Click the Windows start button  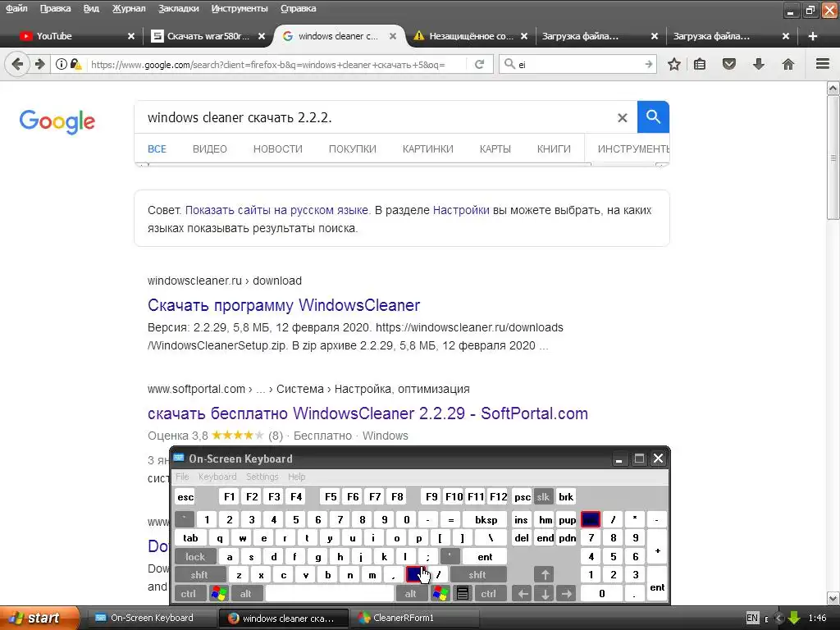[x=39, y=618]
